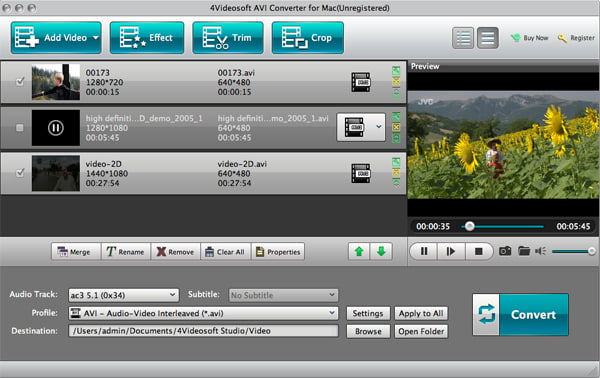600x378 pixels.
Task: Click yellow middle icon in video-2D row
Action: [396, 173]
